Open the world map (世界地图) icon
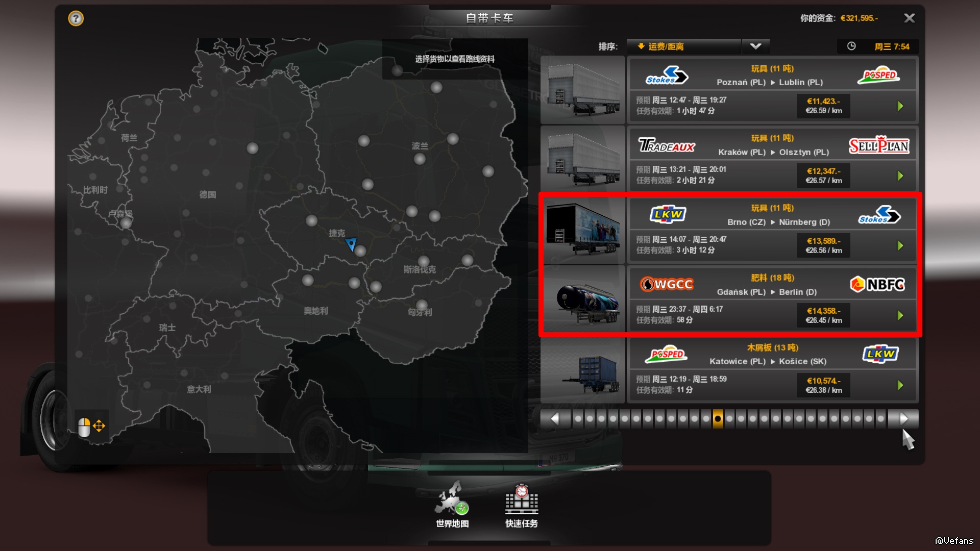Viewport: 980px width, 551px height. 452,504
